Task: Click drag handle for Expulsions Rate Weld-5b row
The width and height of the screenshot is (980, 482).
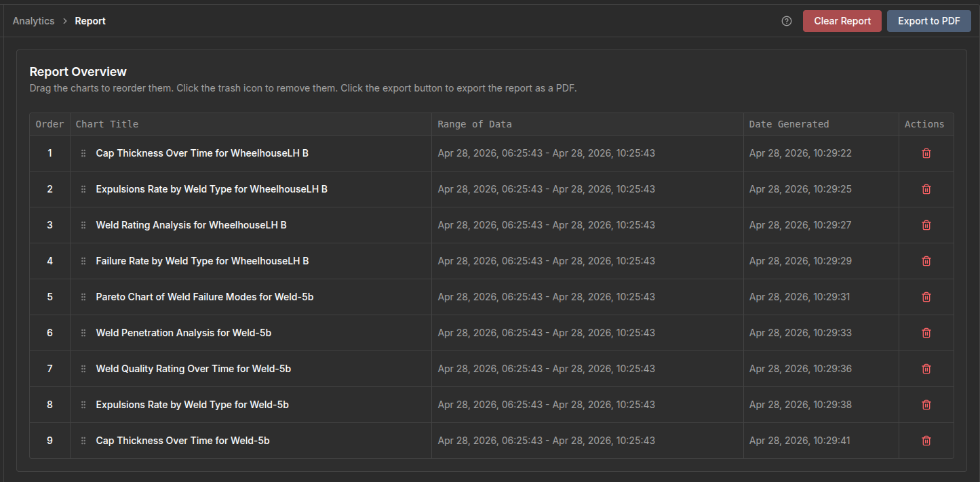Action: coord(83,405)
